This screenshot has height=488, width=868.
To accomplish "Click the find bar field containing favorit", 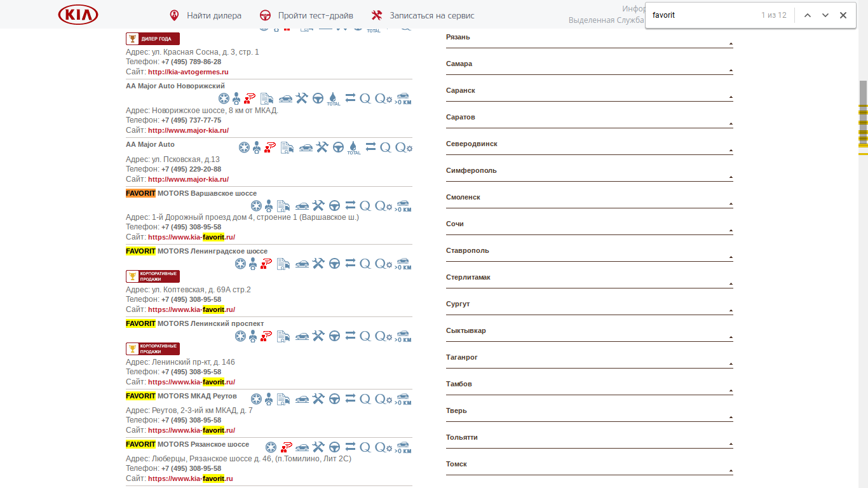I will tap(702, 15).
